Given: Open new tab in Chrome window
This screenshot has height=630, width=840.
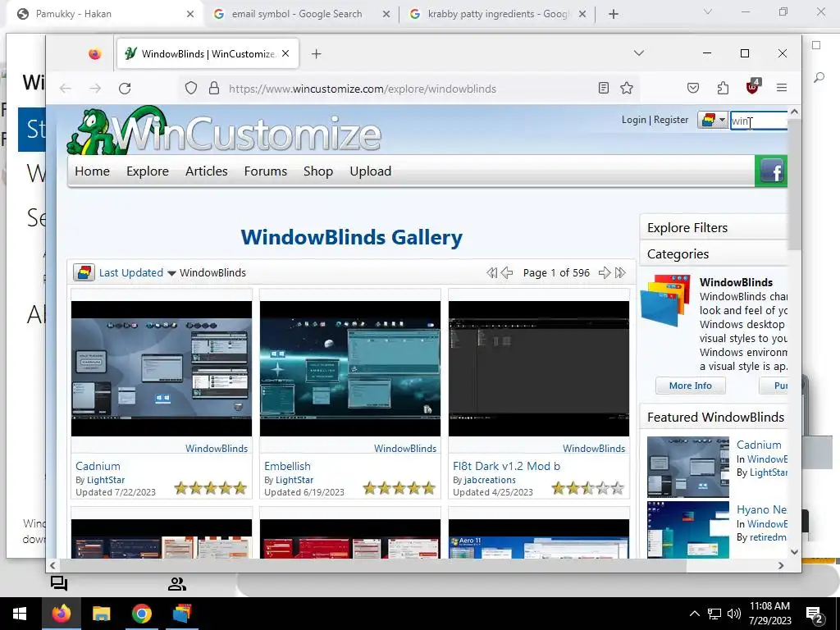Looking at the screenshot, I should pos(614,14).
